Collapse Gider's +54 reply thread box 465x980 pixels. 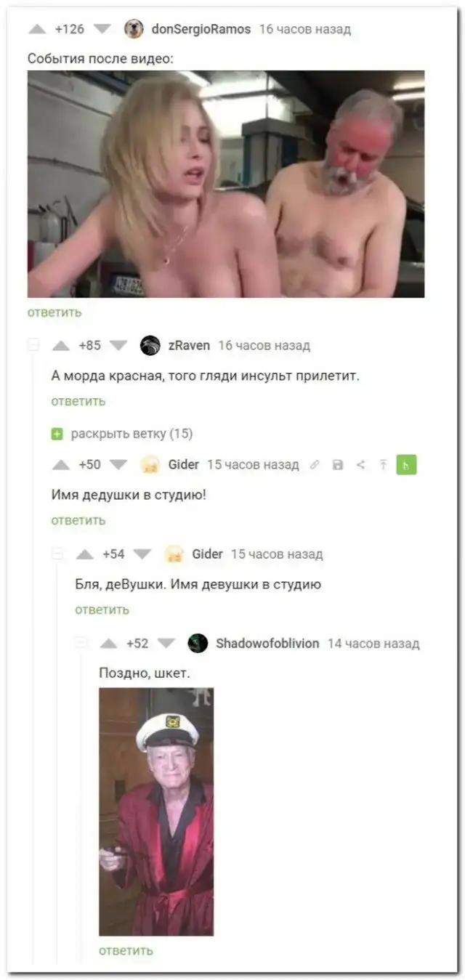tap(57, 554)
